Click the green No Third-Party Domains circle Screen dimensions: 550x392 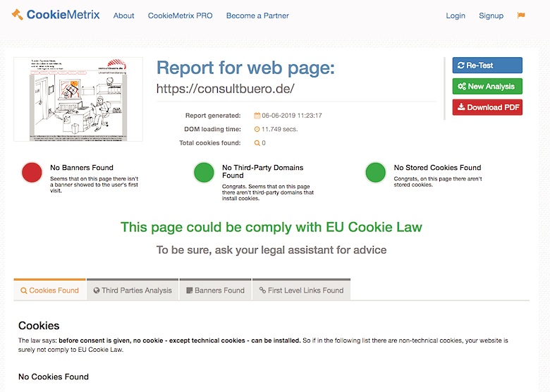(x=204, y=173)
